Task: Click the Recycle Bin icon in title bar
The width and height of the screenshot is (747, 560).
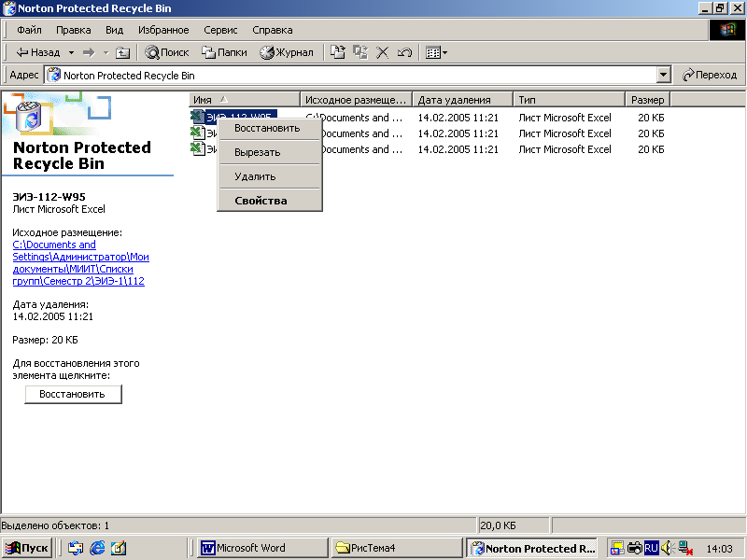Action: (x=8, y=8)
